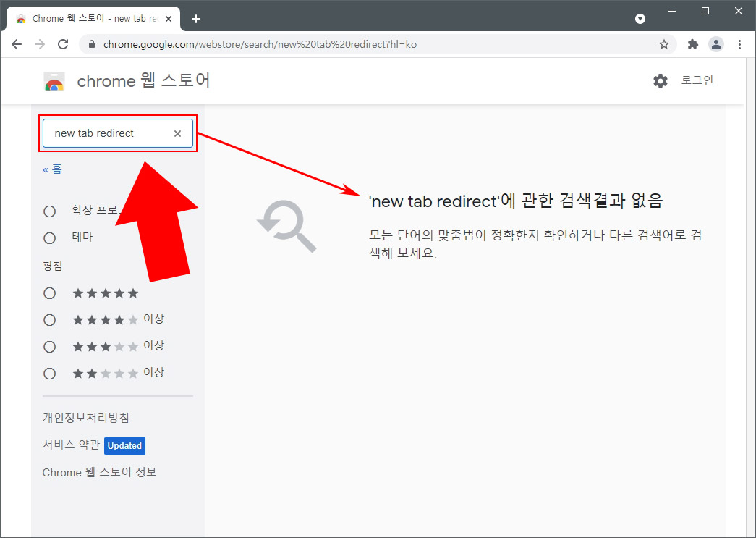Open the 개인정보처리방침 link
Screen dimensions: 756x538
pos(86,417)
